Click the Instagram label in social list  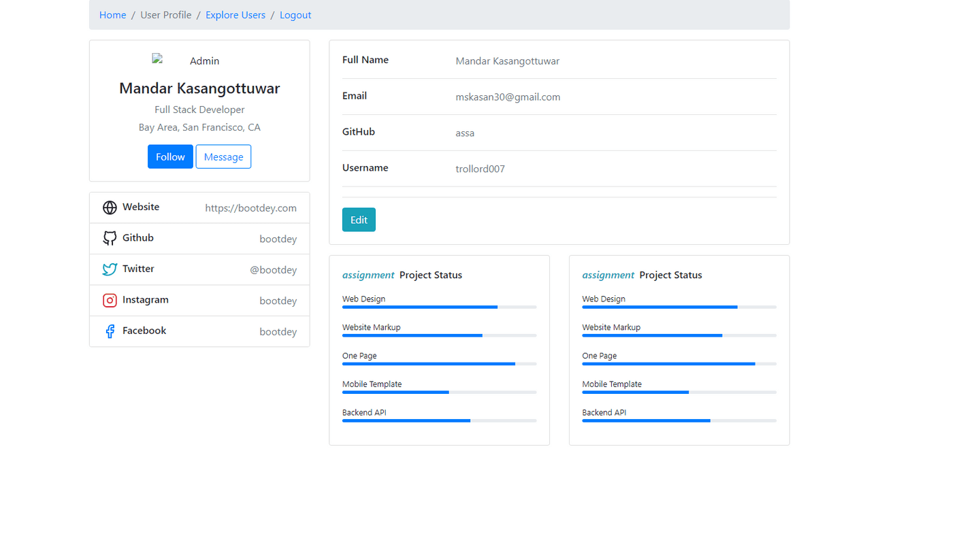point(146,299)
